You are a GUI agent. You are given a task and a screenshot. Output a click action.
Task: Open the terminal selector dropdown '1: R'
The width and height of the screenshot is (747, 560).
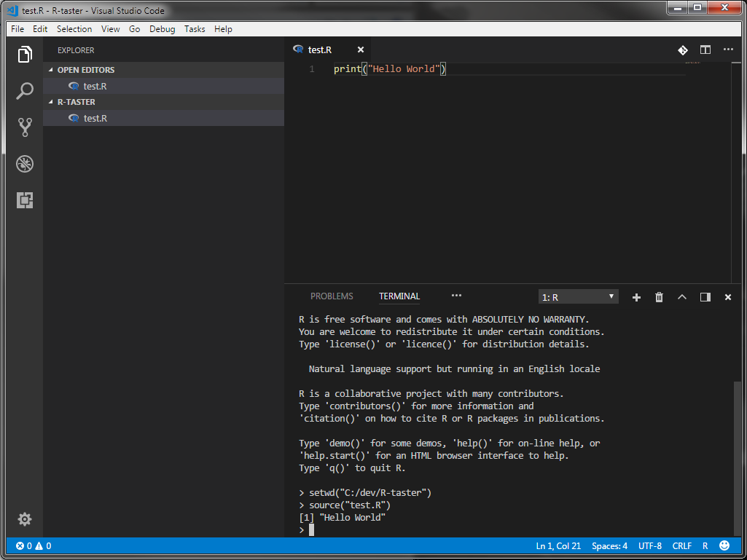(579, 297)
